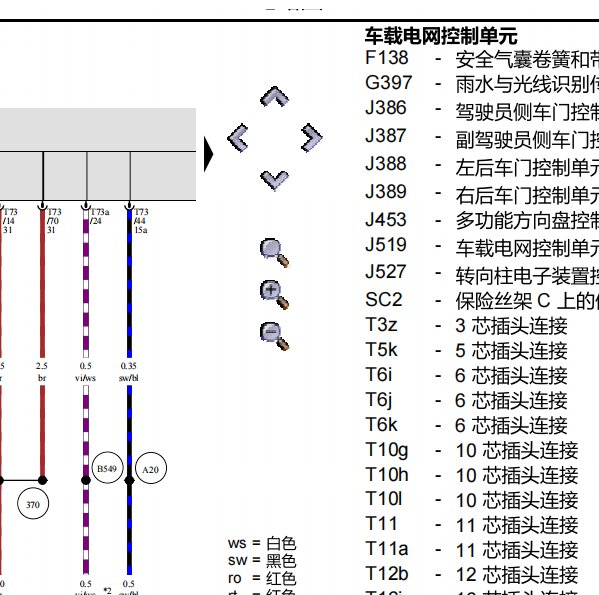Image resolution: width=599 pixels, height=595 pixels.
Task: Click the T73a/24 connector pin label
Action: point(99,216)
